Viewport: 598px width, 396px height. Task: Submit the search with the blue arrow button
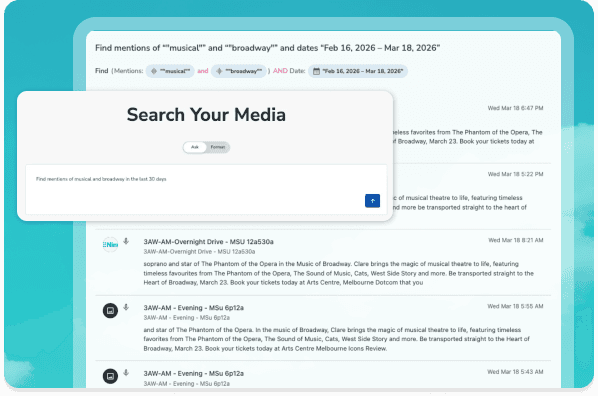(372, 201)
